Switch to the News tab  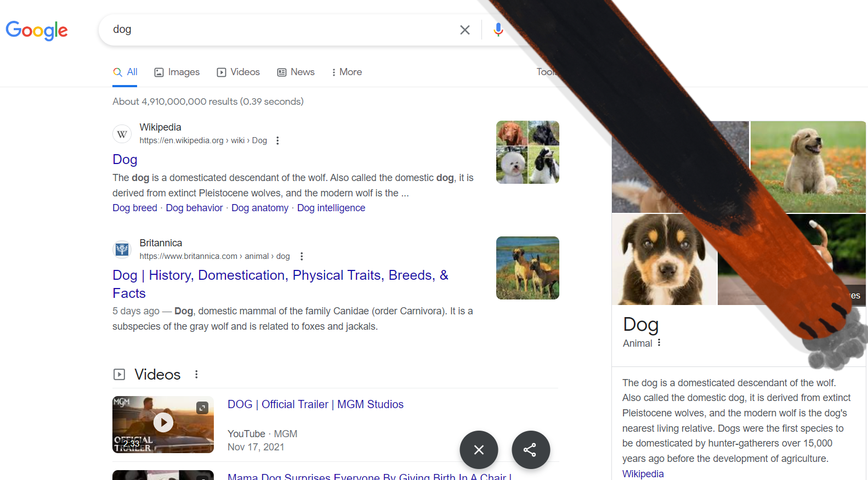pos(296,72)
